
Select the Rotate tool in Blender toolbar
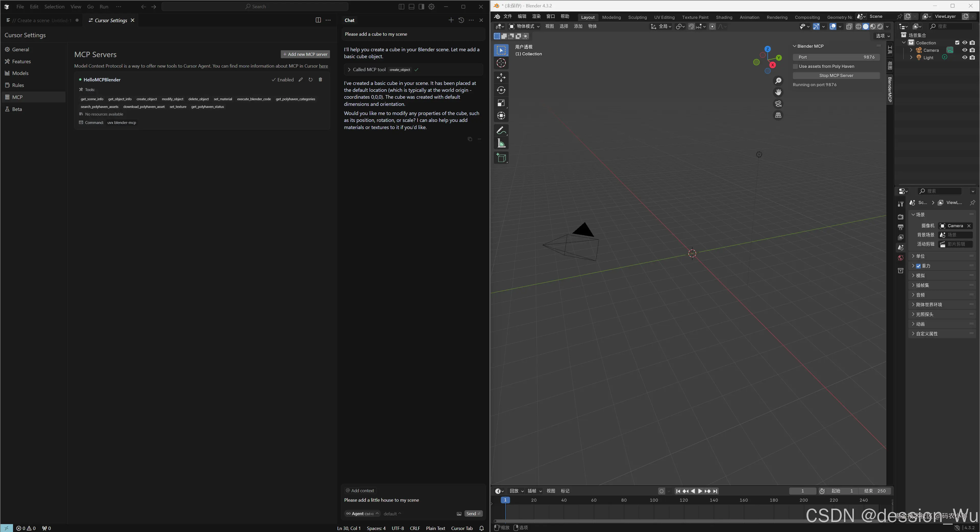click(x=501, y=90)
